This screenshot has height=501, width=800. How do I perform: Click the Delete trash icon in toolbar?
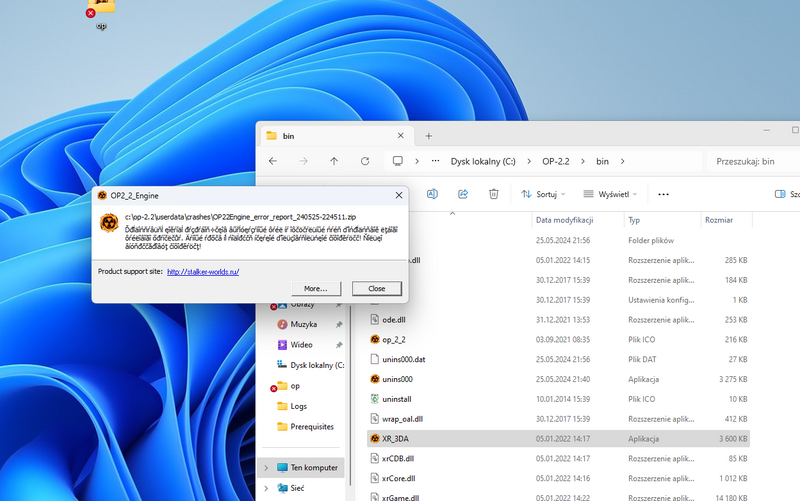coord(493,194)
